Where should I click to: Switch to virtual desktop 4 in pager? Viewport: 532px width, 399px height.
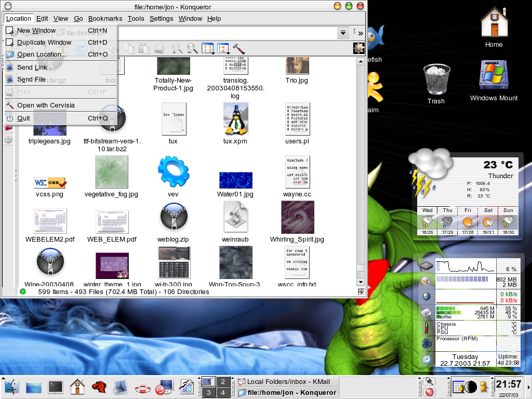(223, 392)
